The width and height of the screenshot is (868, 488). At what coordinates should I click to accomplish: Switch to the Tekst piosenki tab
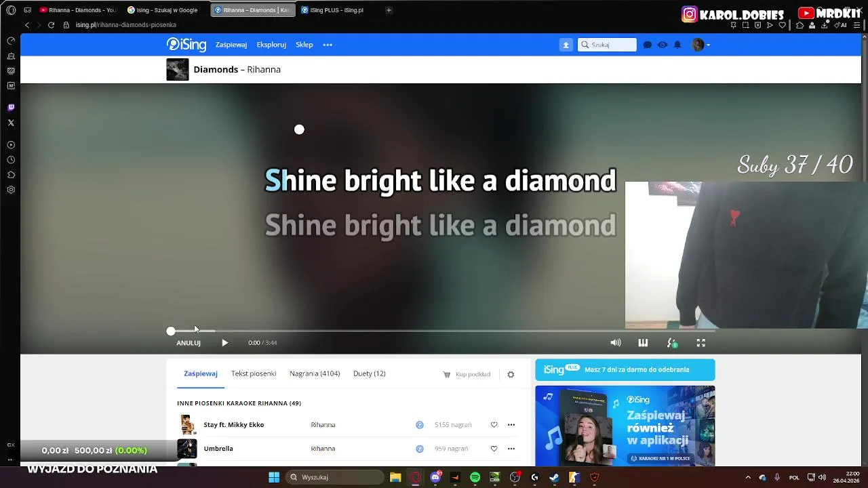click(254, 373)
